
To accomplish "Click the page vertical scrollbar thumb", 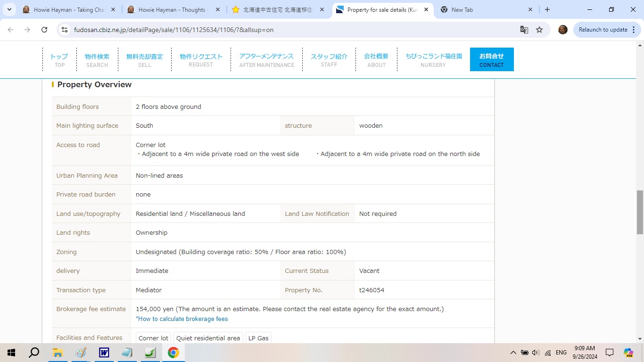I will pyautogui.click(x=640, y=212).
